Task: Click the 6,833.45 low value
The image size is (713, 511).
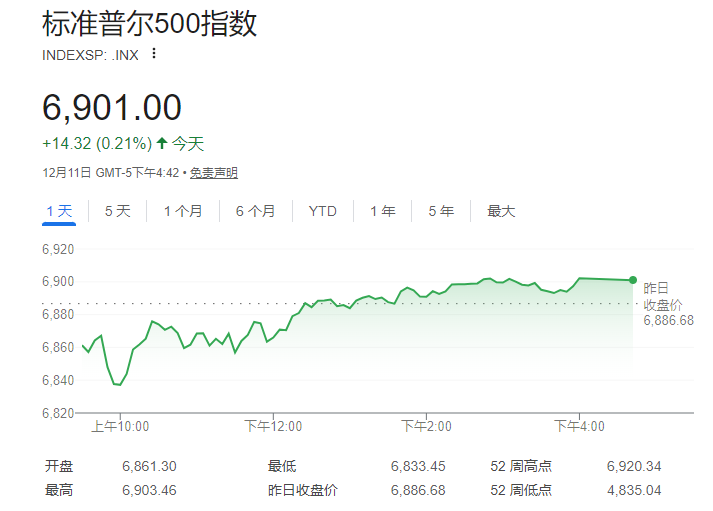Action: [x=418, y=466]
